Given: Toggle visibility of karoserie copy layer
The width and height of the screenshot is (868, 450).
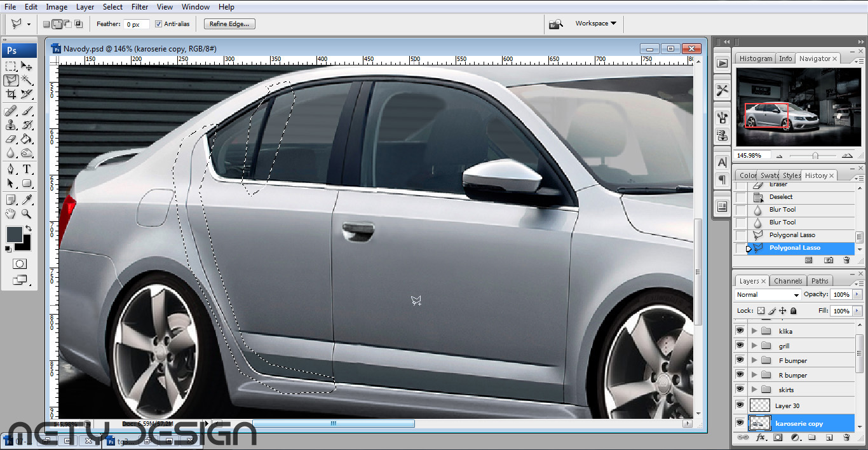Looking at the screenshot, I should (x=740, y=423).
